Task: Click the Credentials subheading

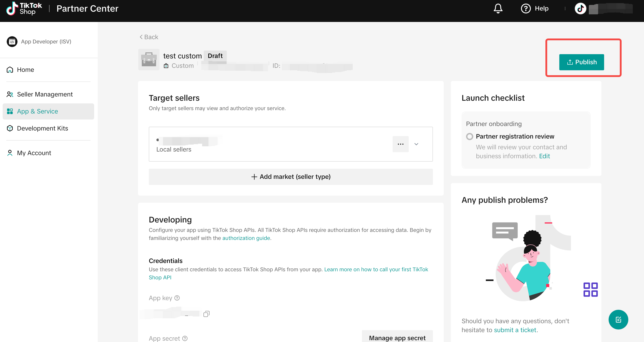Action: (166, 261)
